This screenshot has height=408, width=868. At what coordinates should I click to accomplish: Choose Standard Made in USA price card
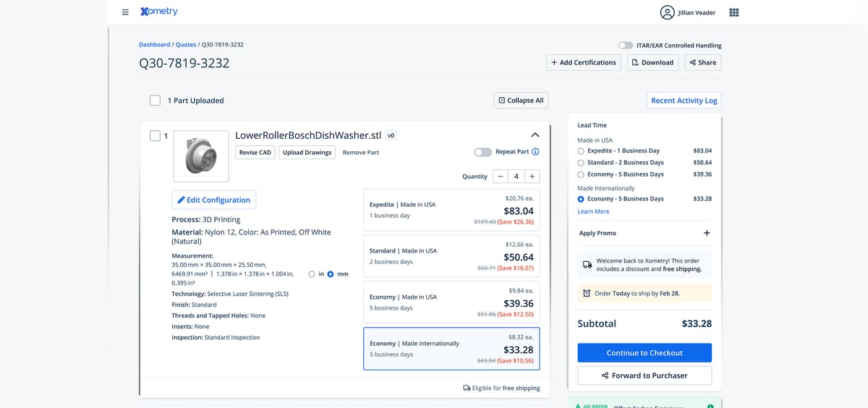tap(451, 256)
